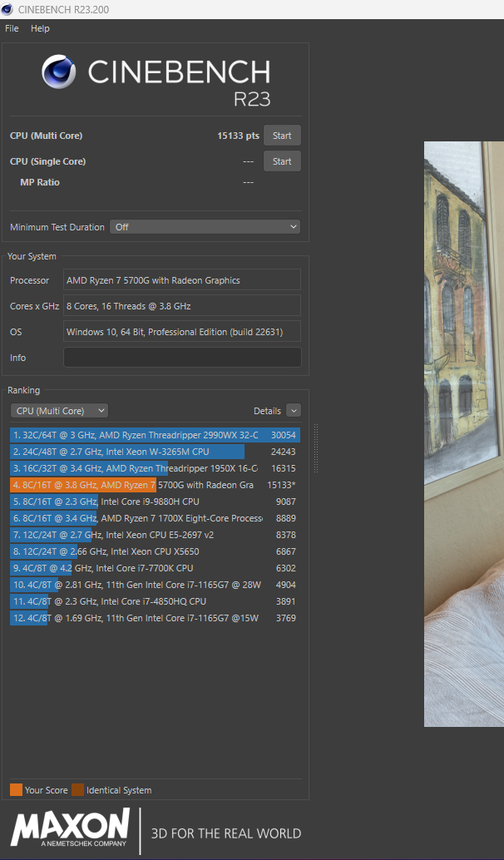The width and height of the screenshot is (504, 860).
Task: Click the 15133 pts multi core score
Action: [238, 136]
